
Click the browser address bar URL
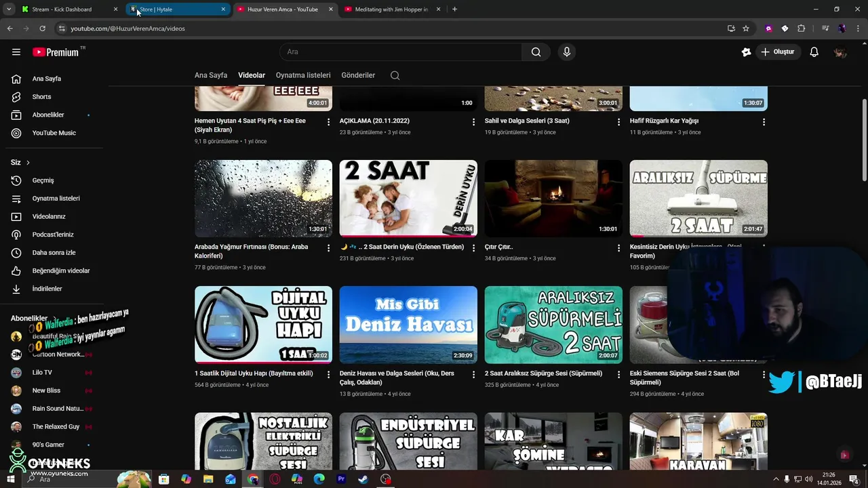(127, 28)
